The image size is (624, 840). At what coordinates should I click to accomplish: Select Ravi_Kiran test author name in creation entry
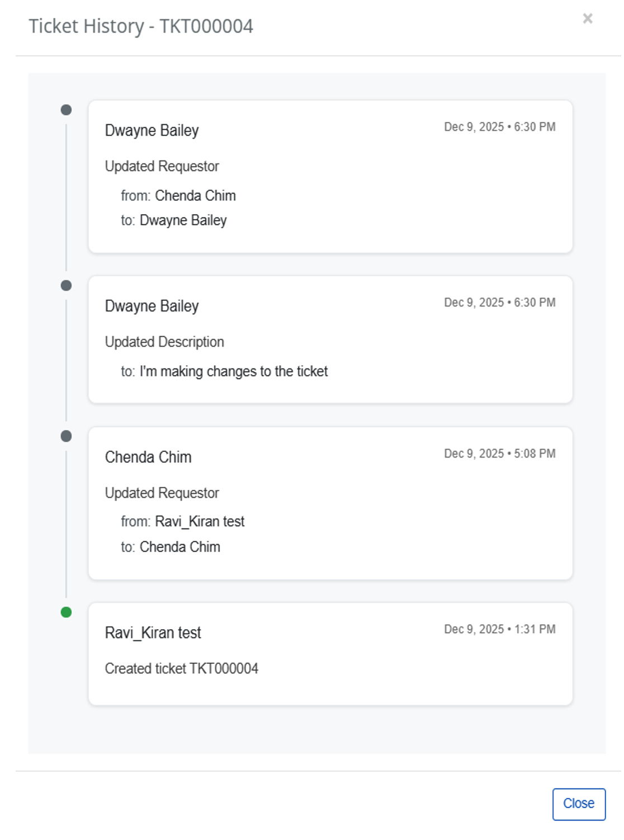(x=153, y=633)
